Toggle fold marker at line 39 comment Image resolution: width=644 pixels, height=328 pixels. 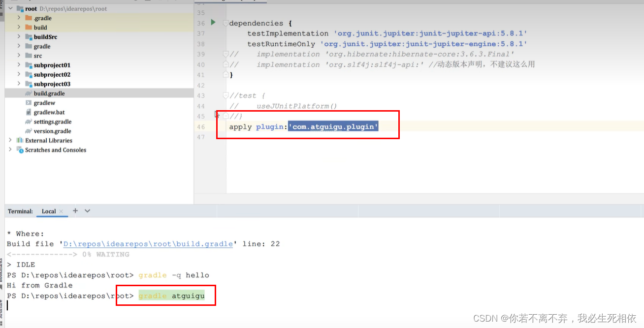pyautogui.click(x=225, y=54)
